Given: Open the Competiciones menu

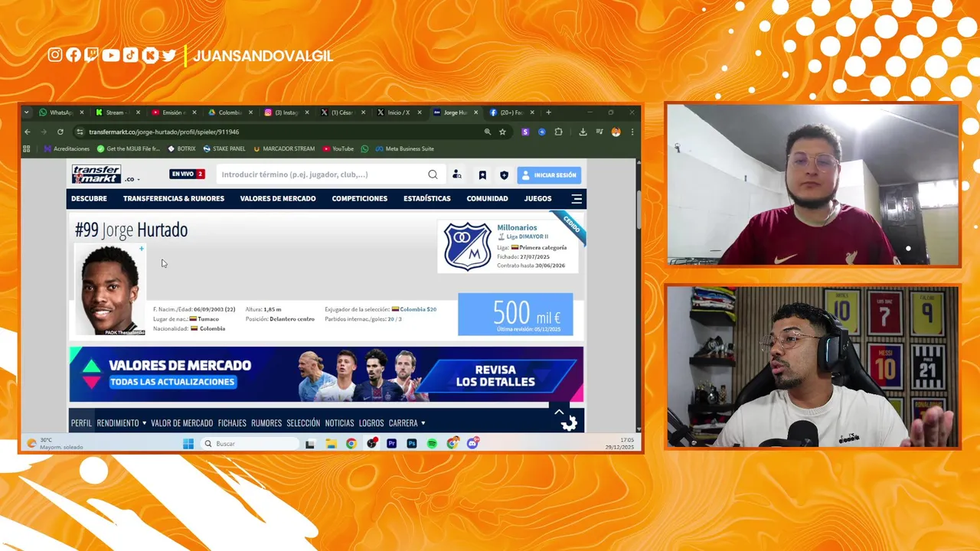Looking at the screenshot, I should (360, 199).
